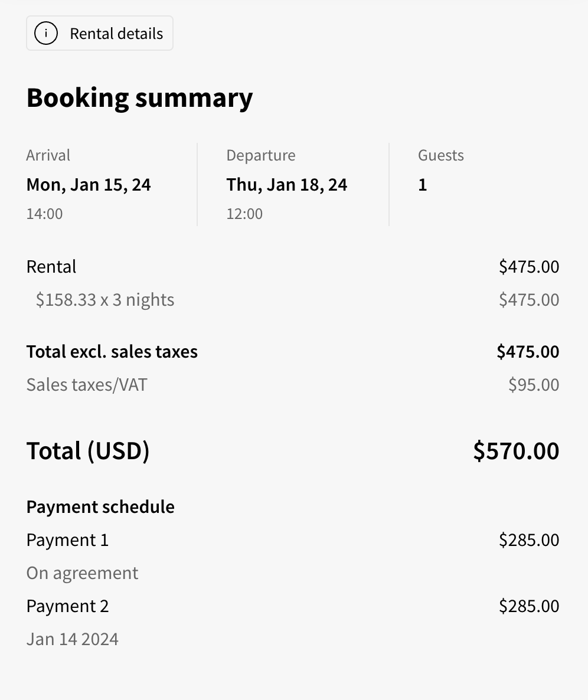The width and height of the screenshot is (588, 700).
Task: Click the Payment 2 label
Action: pyautogui.click(x=67, y=606)
